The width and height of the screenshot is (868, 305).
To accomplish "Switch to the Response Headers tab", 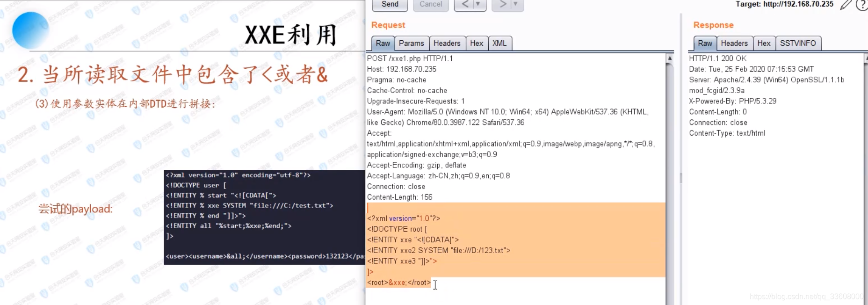I will coord(734,44).
